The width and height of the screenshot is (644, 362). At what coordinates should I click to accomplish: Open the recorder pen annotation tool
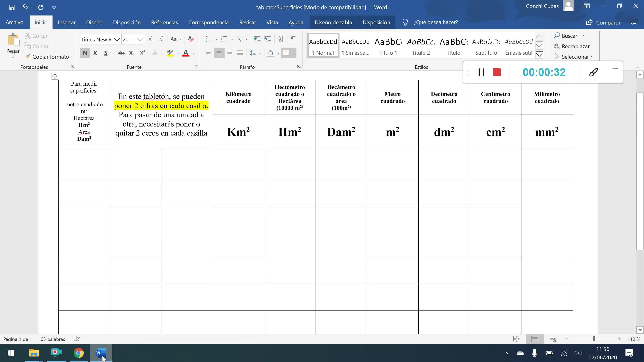tap(593, 72)
